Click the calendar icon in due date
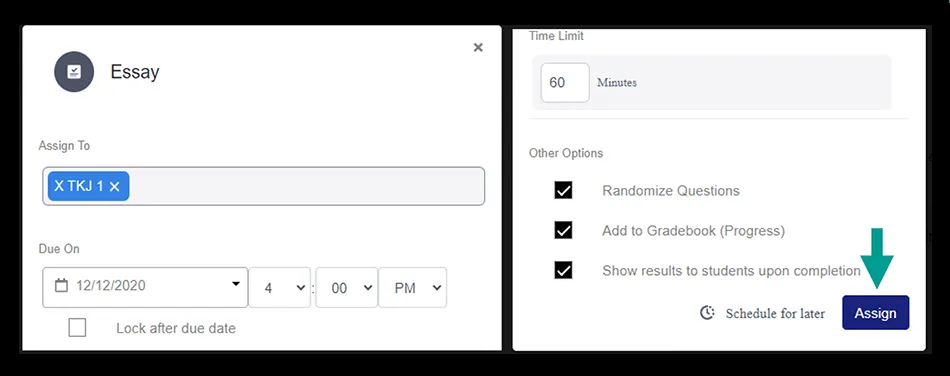950x376 pixels. [61, 285]
